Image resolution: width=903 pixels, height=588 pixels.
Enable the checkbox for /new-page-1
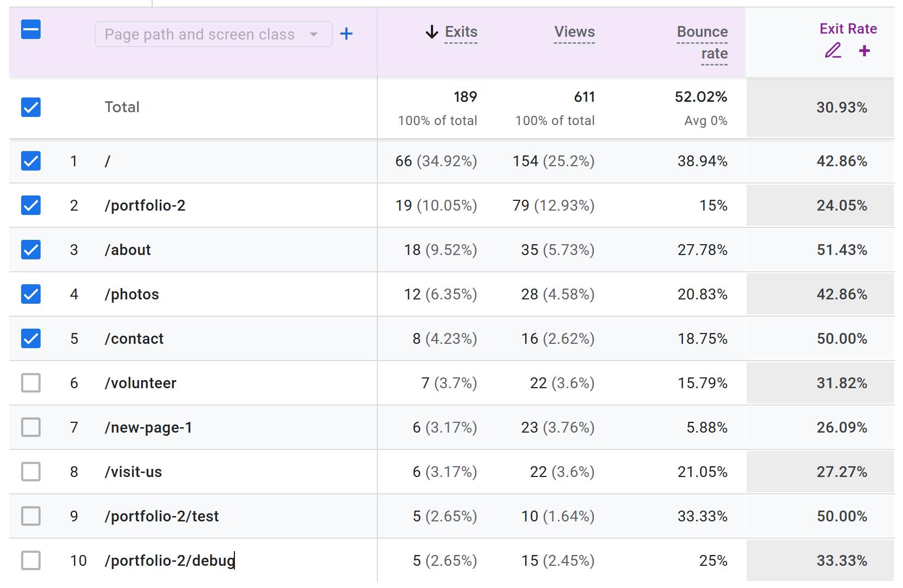[31, 427]
